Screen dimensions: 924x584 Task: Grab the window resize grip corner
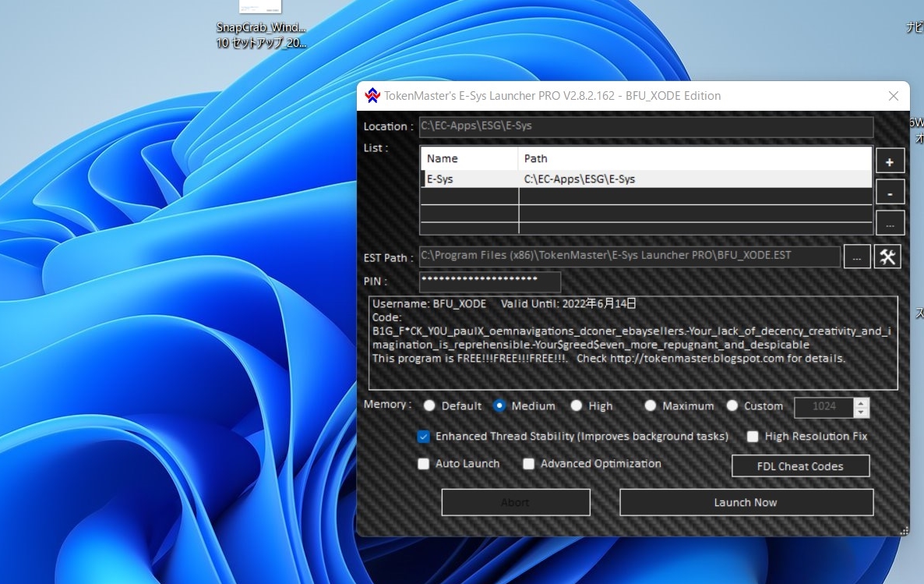904,531
